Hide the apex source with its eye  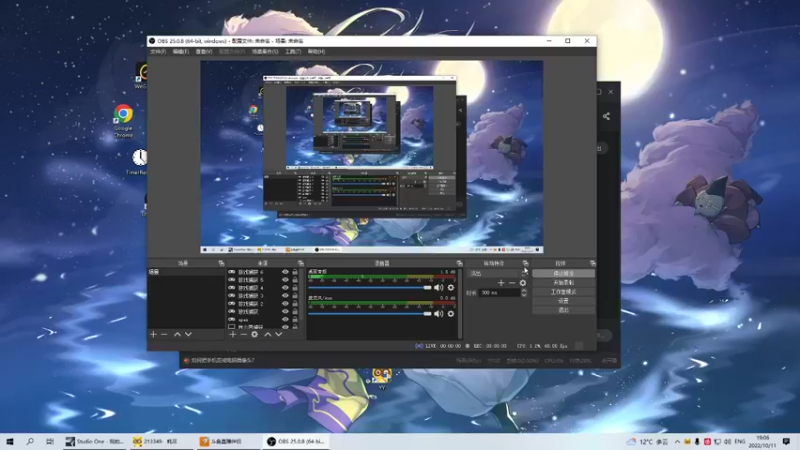click(285, 319)
